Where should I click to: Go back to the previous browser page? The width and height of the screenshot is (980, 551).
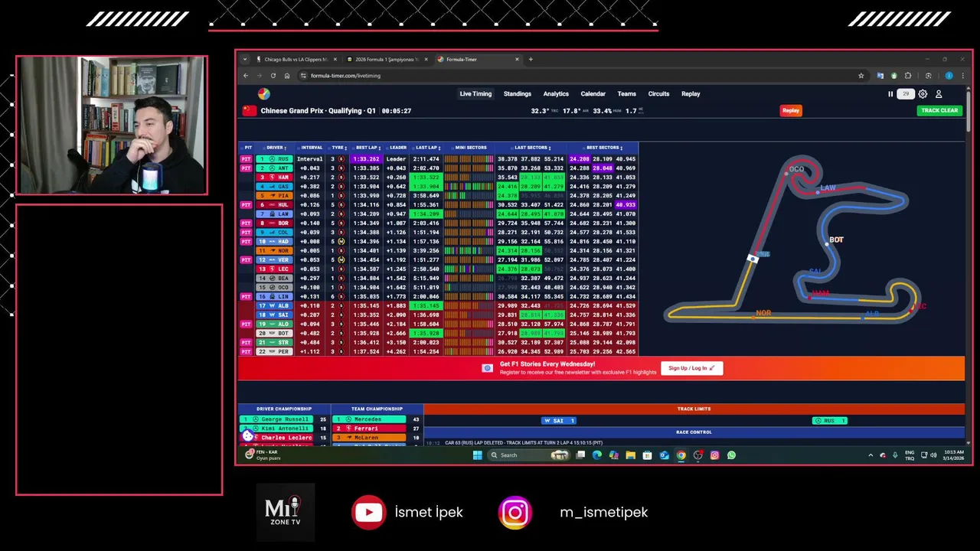tap(246, 76)
